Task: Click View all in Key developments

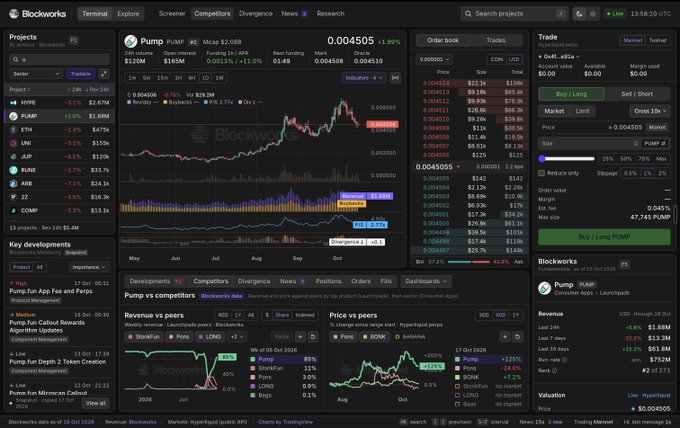Action: pos(95,403)
